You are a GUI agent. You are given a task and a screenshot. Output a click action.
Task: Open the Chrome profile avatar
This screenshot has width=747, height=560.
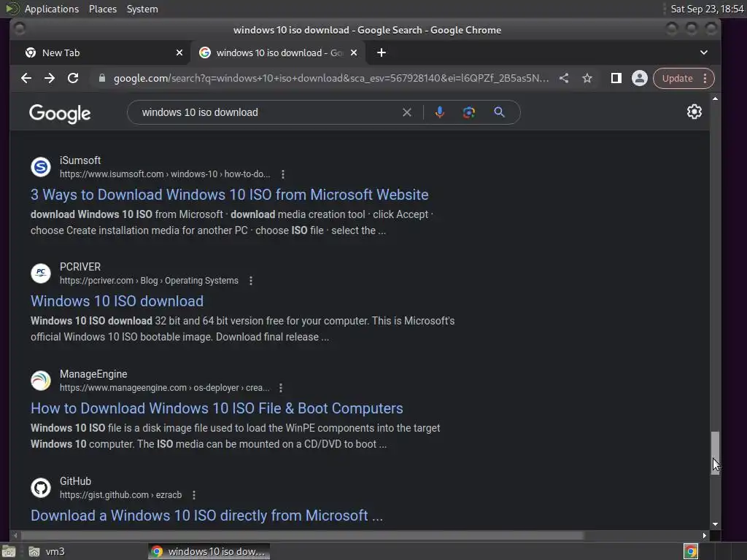(639, 78)
